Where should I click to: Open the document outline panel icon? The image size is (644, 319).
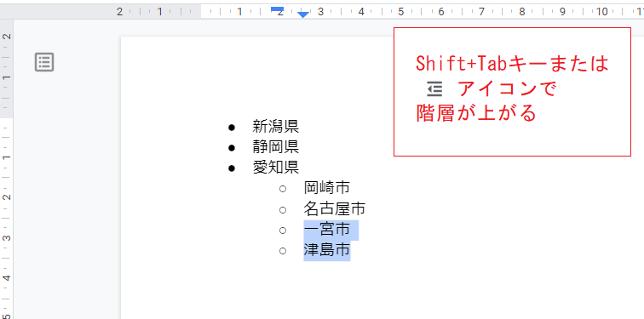(x=44, y=62)
